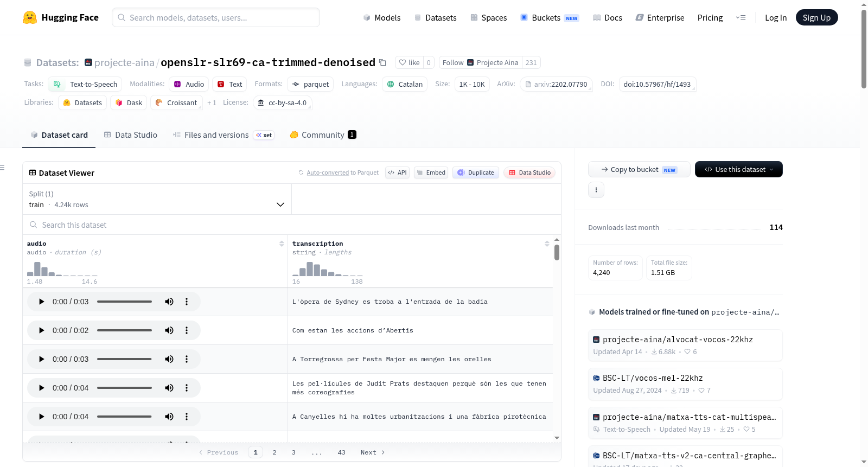868x467 pixels.
Task: Seek the audio slider in "L'òpera de Sydney" row
Action: (x=124, y=302)
